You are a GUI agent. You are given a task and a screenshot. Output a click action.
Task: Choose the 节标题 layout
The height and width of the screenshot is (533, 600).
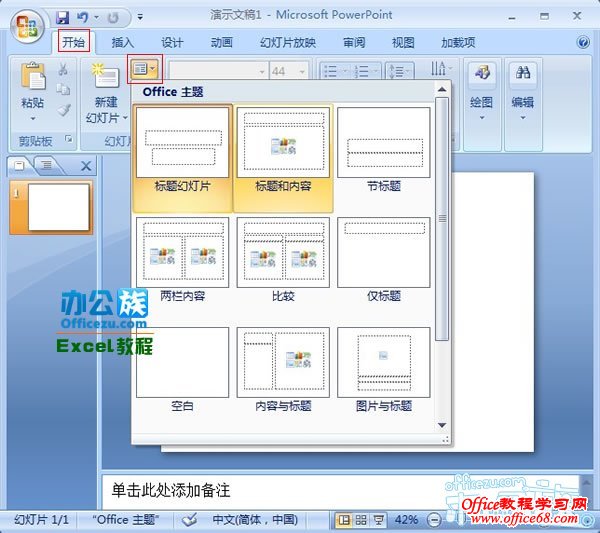pos(384,149)
